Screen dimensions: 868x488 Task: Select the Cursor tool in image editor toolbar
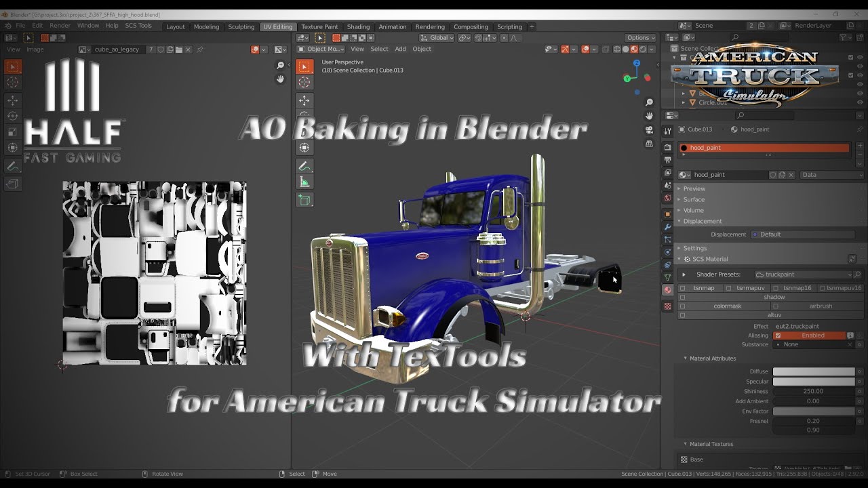13,83
